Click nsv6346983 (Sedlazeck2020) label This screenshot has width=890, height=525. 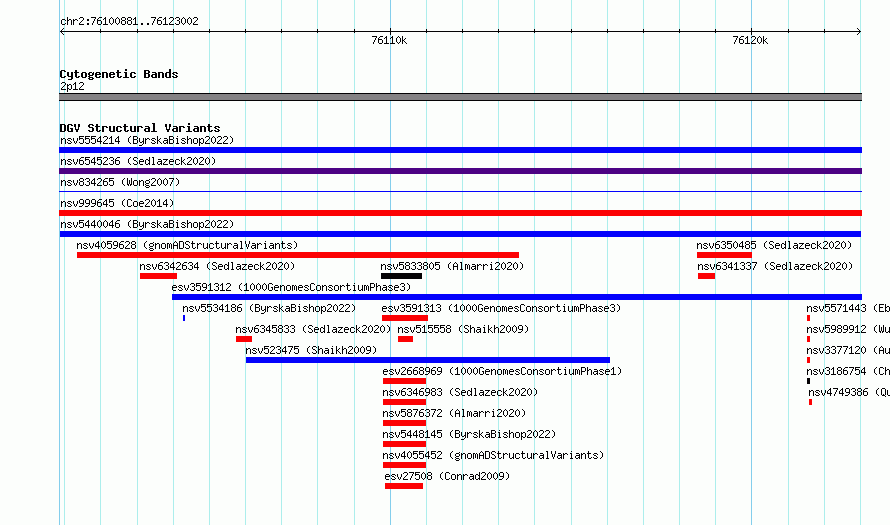[460, 392]
